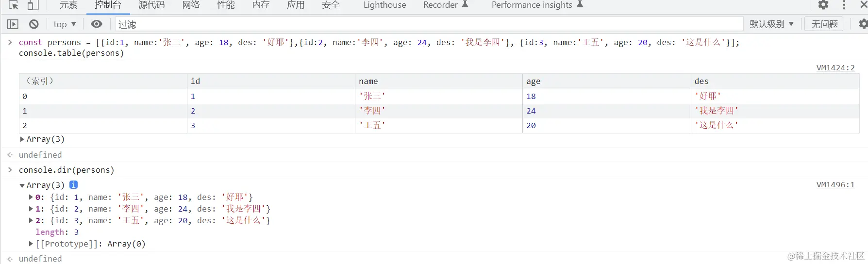This screenshot has width=868, height=264.
Task: Create a live expression with eye icon
Action: (x=97, y=24)
